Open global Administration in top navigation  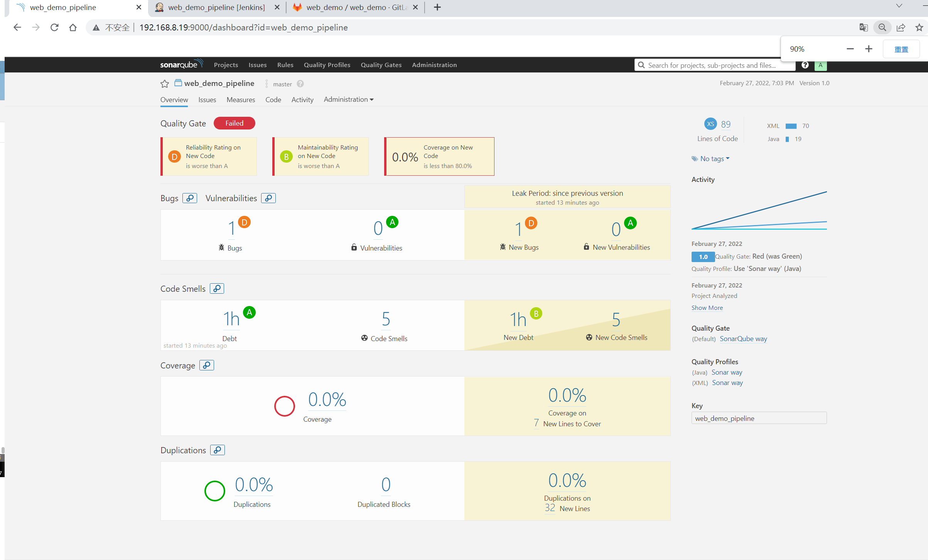[x=434, y=65]
